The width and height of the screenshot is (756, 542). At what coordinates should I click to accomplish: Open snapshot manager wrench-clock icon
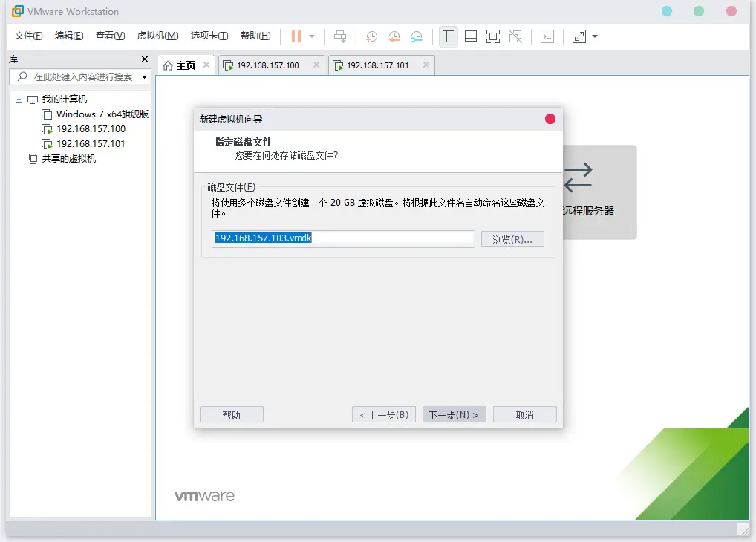(417, 36)
